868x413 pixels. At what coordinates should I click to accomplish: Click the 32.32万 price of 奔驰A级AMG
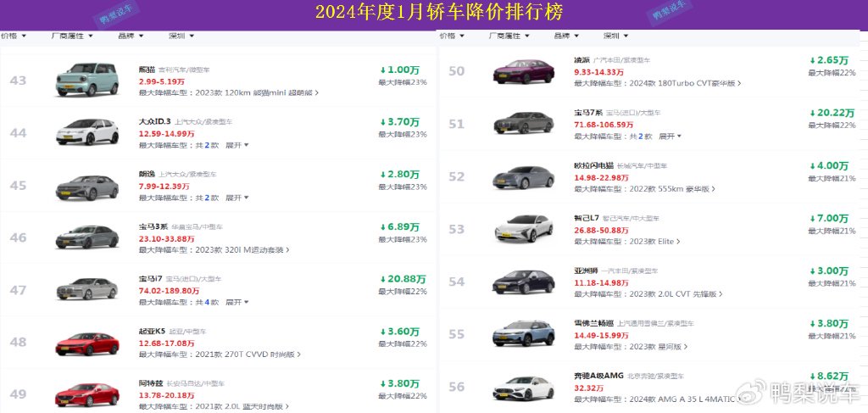point(587,388)
